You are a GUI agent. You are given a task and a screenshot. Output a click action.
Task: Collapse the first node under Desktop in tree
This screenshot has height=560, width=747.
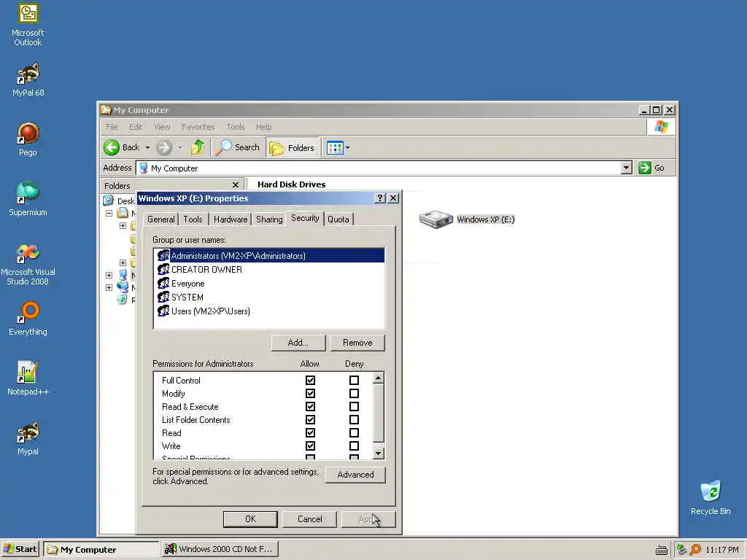(109, 213)
